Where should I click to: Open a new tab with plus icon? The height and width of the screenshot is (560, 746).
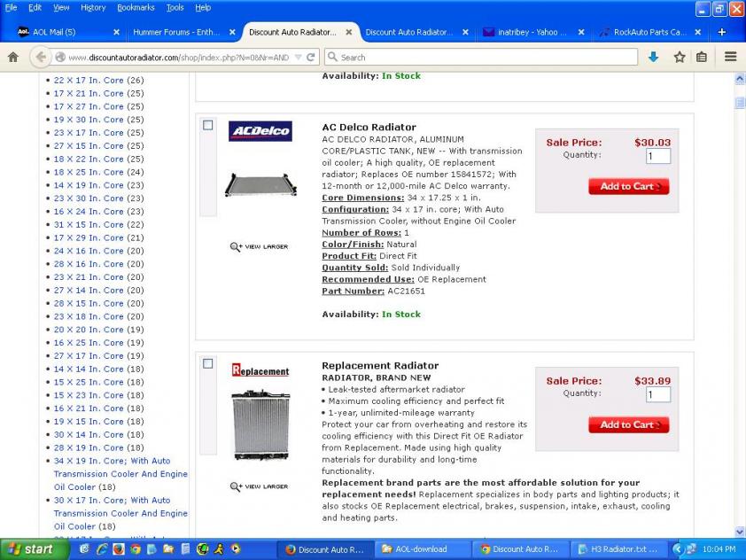(721, 32)
